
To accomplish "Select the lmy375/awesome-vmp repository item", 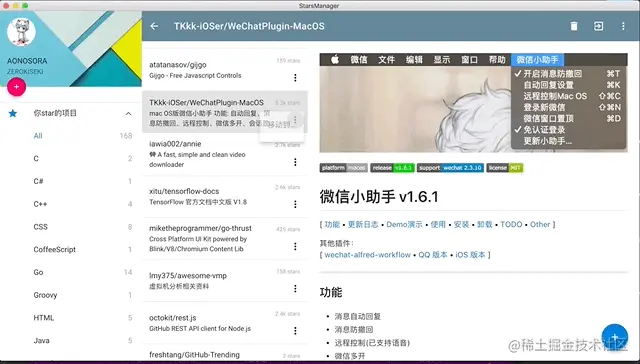I will 225,281.
